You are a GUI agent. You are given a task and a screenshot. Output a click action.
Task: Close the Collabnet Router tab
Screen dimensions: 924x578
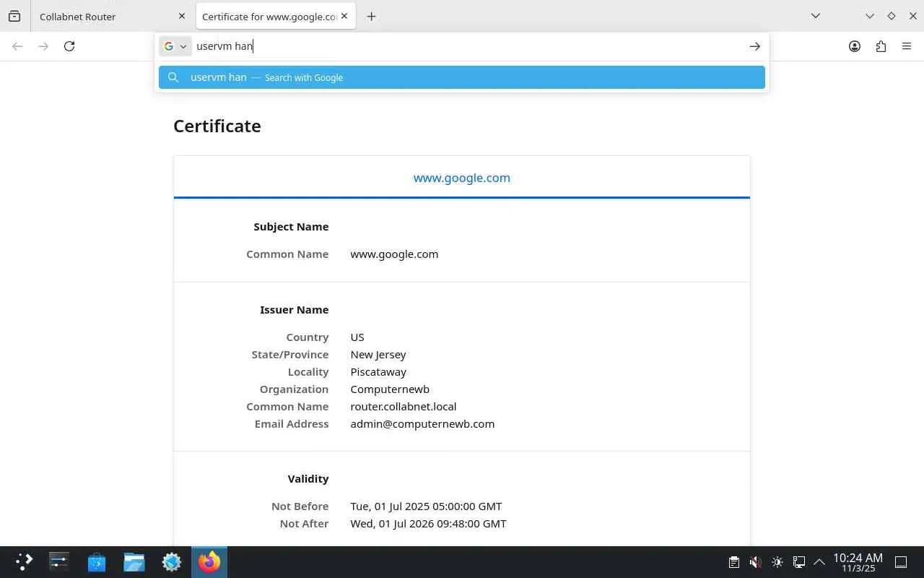[181, 16]
